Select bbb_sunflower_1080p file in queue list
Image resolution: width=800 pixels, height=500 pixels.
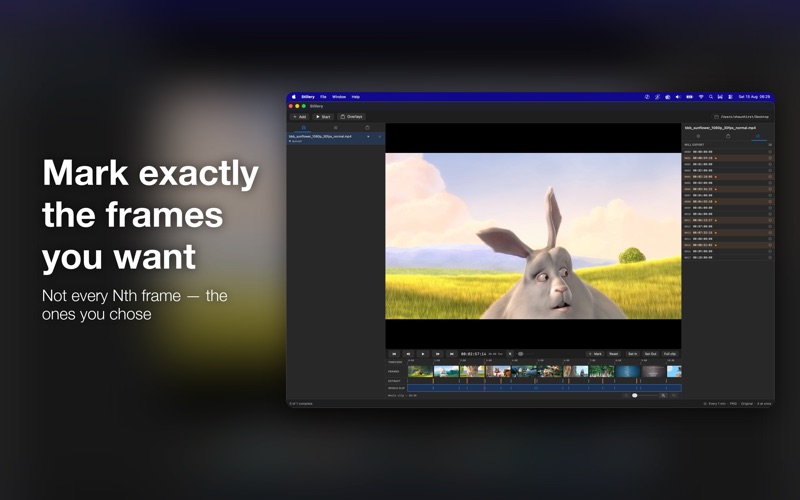click(335, 138)
